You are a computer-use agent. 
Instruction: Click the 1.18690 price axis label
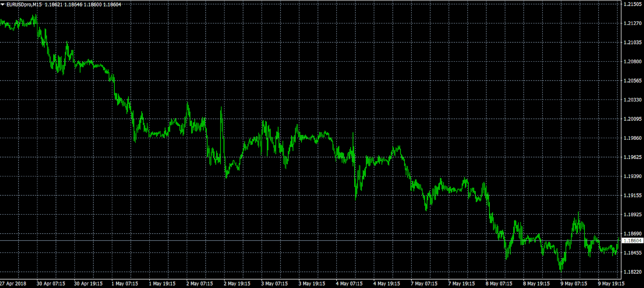pyautogui.click(x=632, y=234)
